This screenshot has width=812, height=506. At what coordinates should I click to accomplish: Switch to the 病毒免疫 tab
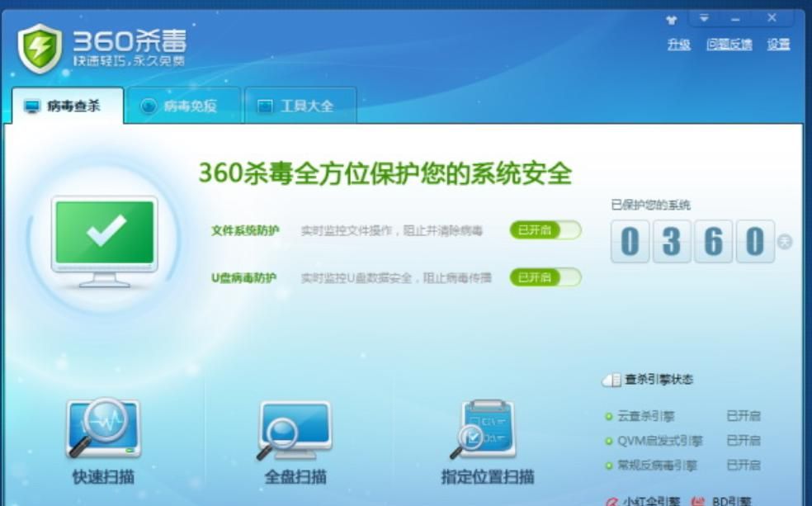tap(184, 106)
